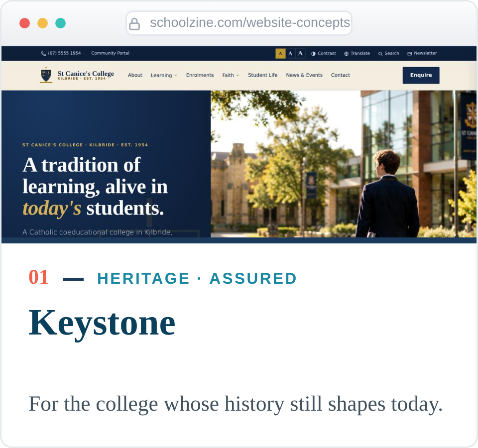Viewport: 478px width, 448px height.
Task: Click the phone icon beside (07) 5555 1954
Action: (x=44, y=53)
